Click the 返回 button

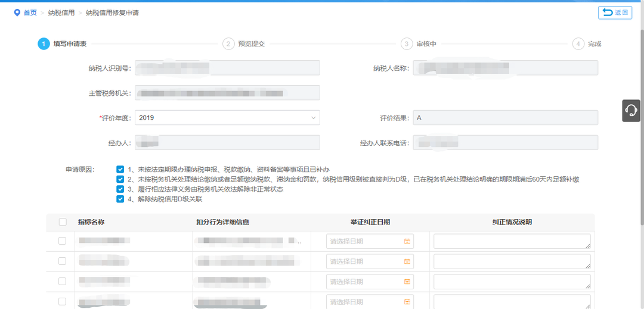(x=615, y=13)
